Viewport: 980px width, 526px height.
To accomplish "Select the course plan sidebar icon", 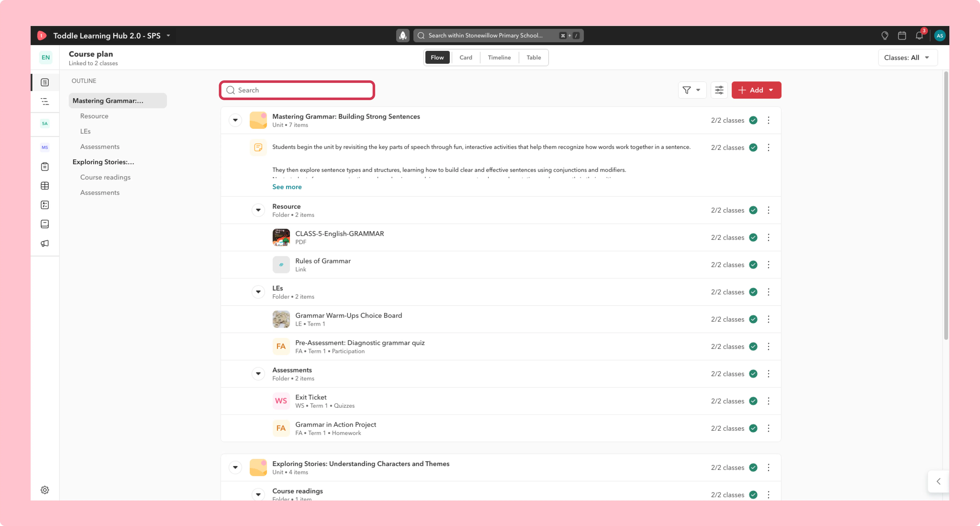I will 45,82.
